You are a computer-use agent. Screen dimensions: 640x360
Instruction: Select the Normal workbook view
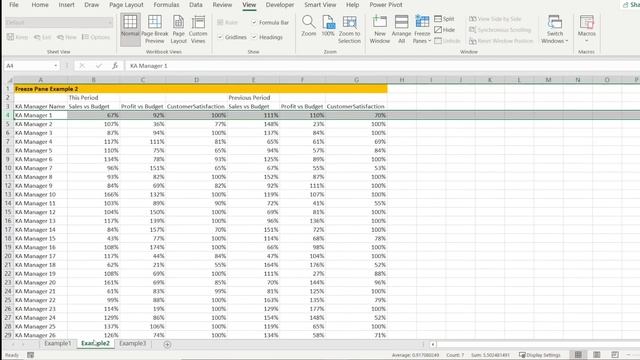coord(130,29)
